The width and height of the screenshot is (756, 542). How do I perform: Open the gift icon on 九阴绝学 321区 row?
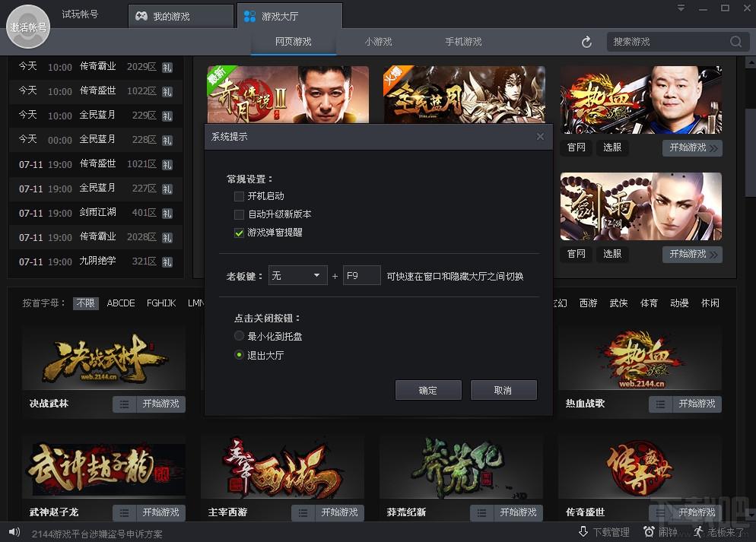167,262
